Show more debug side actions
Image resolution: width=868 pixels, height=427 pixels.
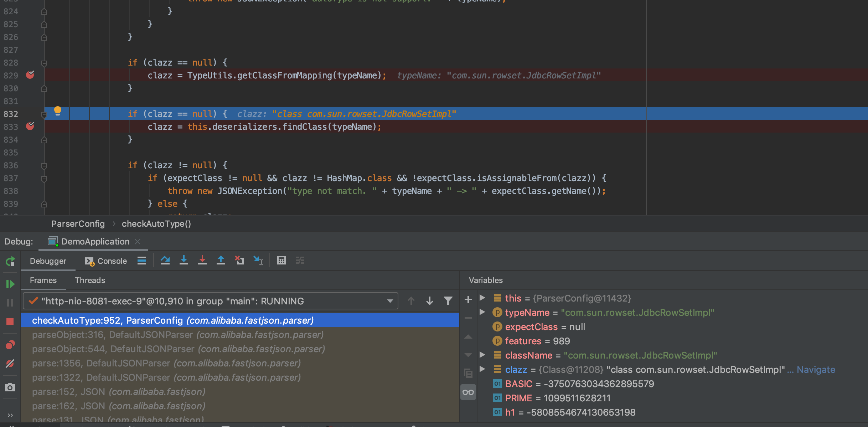click(10, 415)
